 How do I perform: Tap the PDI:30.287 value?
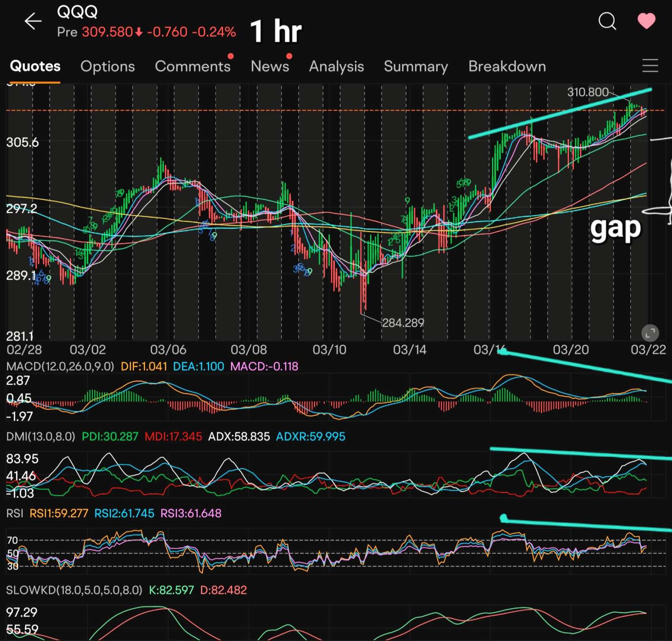coord(110,436)
